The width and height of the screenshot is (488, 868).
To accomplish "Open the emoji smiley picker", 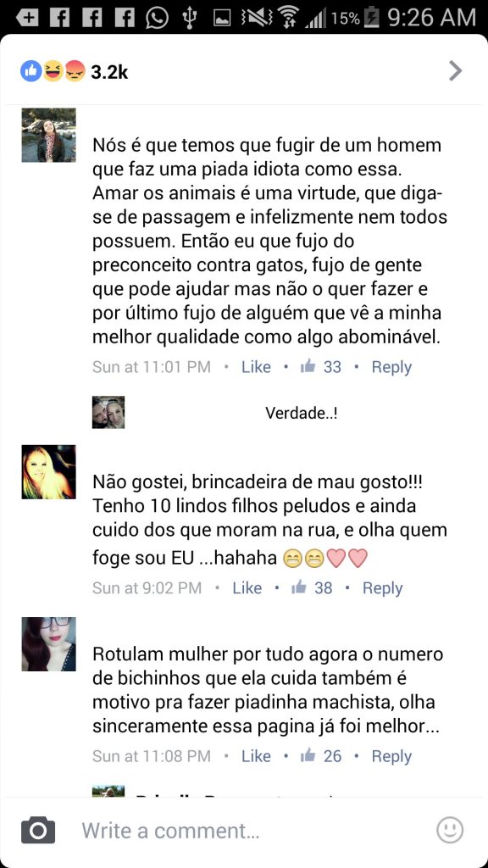I will (450, 830).
